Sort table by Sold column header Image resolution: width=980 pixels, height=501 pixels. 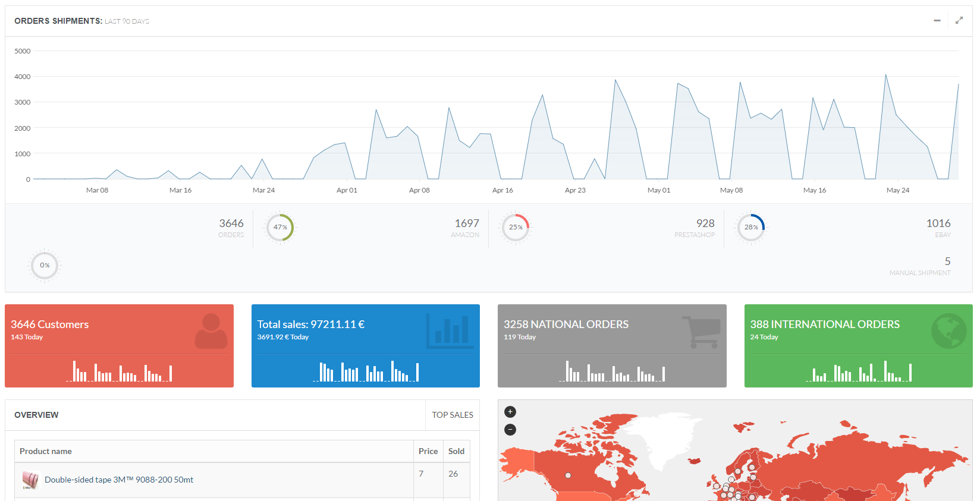point(456,451)
